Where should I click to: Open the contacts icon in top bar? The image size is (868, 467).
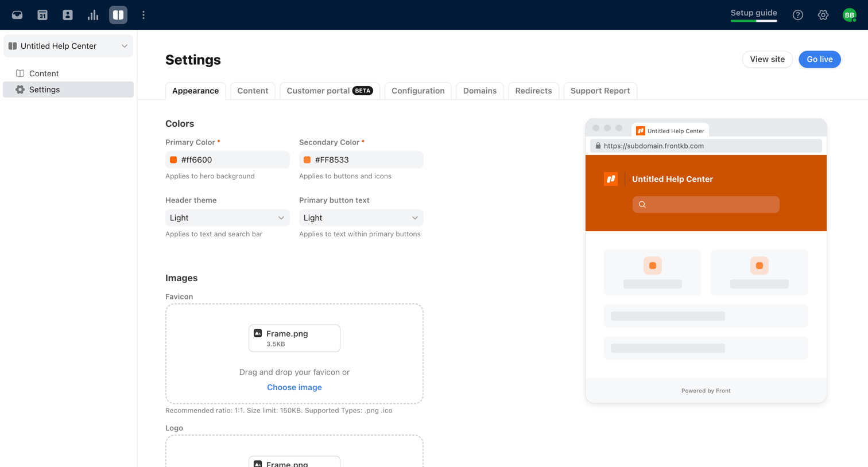[68, 15]
